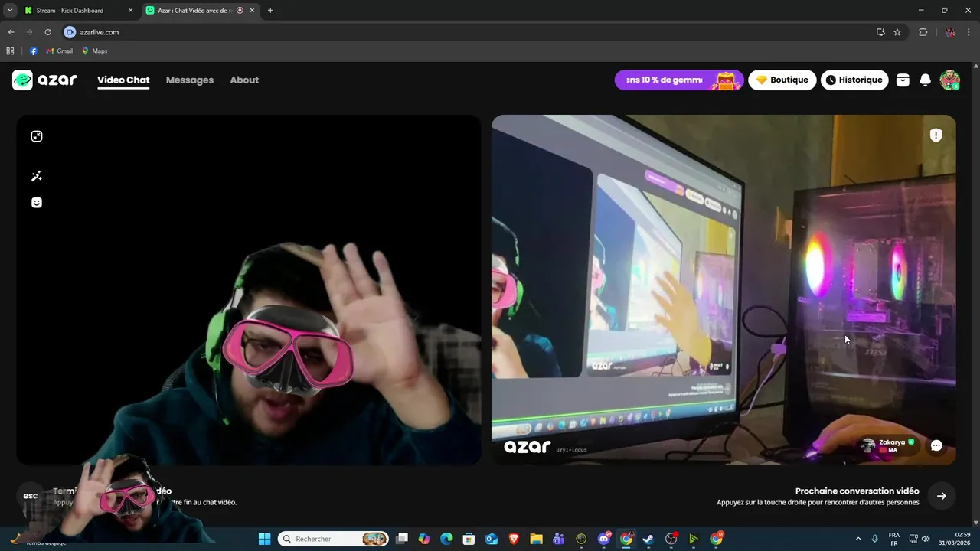980x551 pixels.
Task: Reload the page
Action: pos(47,32)
